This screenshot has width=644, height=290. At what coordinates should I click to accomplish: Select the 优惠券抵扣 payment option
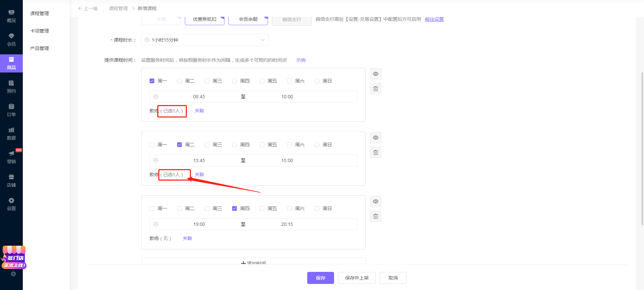205,19
